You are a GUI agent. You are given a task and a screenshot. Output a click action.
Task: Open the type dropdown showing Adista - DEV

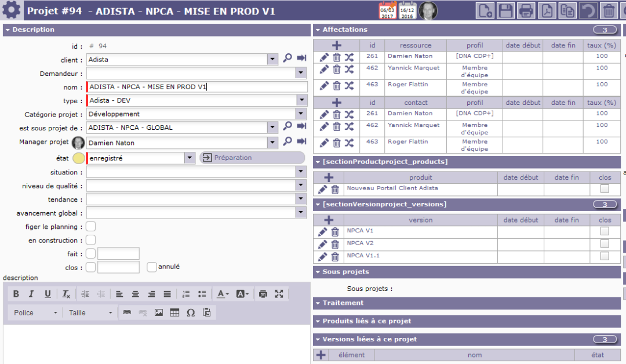301,100
